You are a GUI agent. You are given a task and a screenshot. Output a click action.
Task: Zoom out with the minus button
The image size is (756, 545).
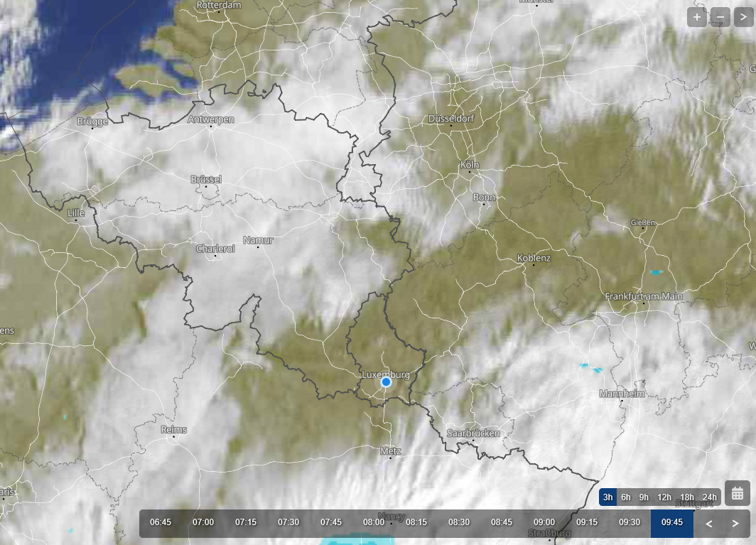720,17
